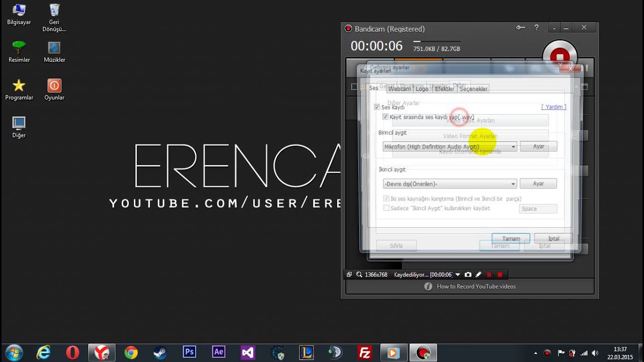
Task: Click the volume speaker tray icon
Action: point(595,353)
